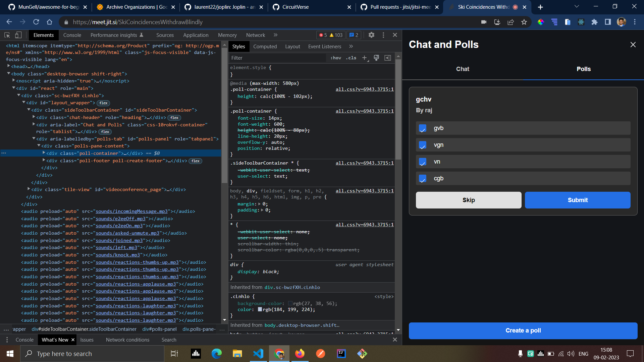Click the browser extensions puzzle icon
Viewport: 644px width, 362px height.
(x=594, y=22)
